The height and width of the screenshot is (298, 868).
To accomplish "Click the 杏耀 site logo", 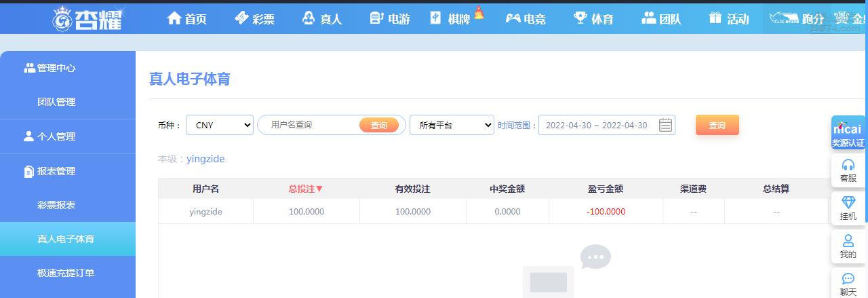I will pos(87,18).
